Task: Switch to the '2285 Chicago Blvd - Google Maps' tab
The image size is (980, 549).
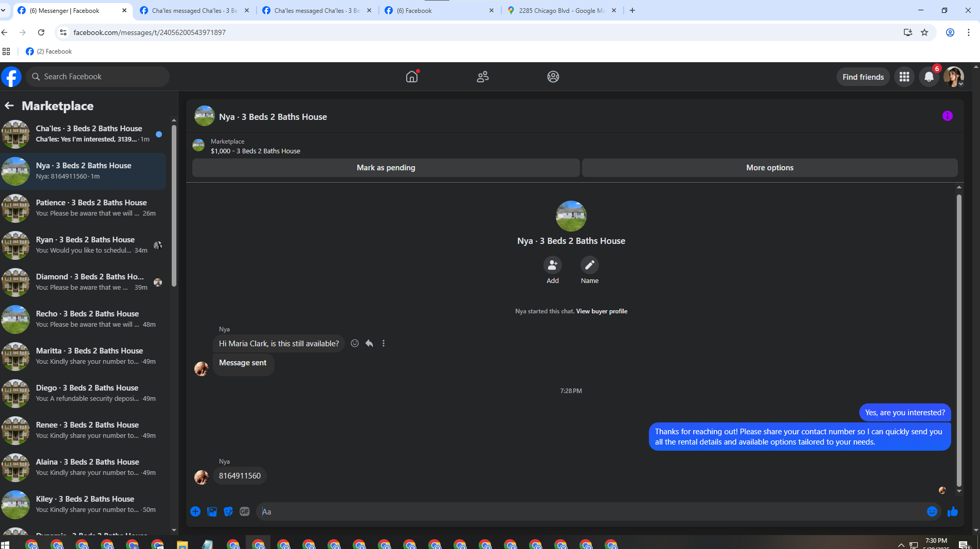Action: point(561,10)
